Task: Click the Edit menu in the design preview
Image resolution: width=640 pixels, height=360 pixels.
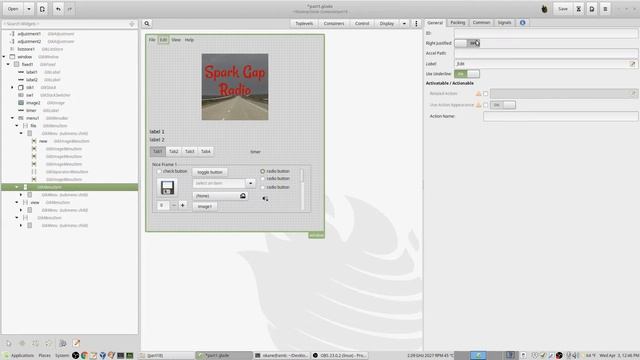Action: (163, 40)
